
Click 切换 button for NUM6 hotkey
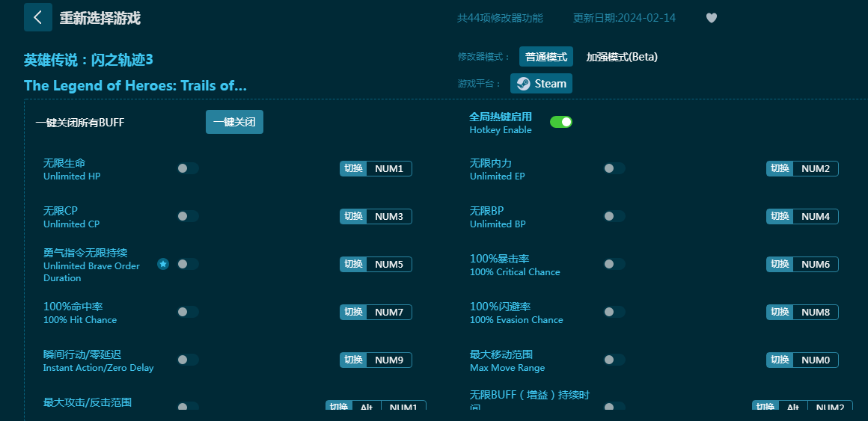(x=780, y=265)
